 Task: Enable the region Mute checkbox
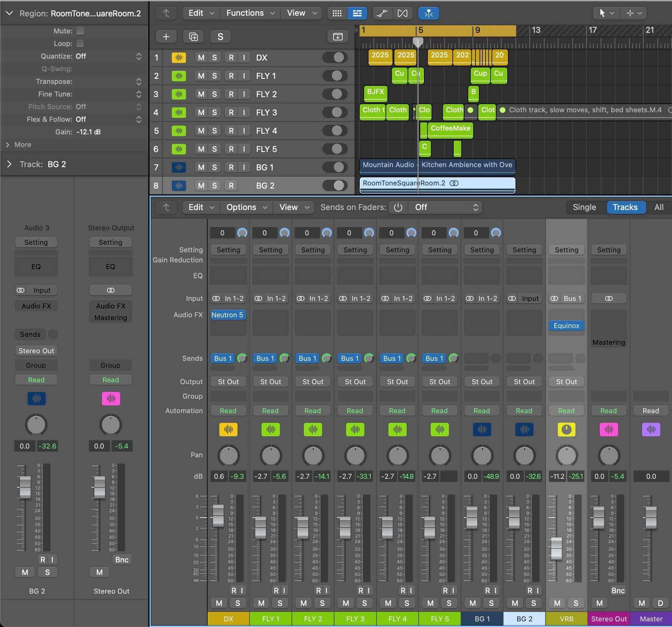(x=80, y=31)
